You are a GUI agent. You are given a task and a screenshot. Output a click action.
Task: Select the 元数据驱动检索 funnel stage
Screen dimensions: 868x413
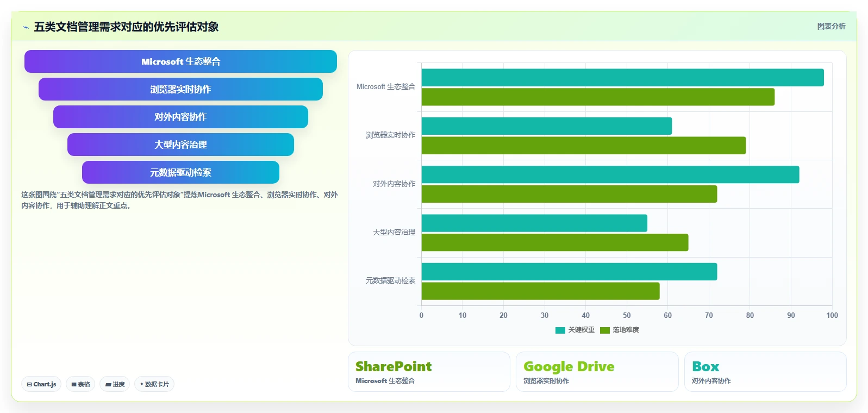pos(180,172)
